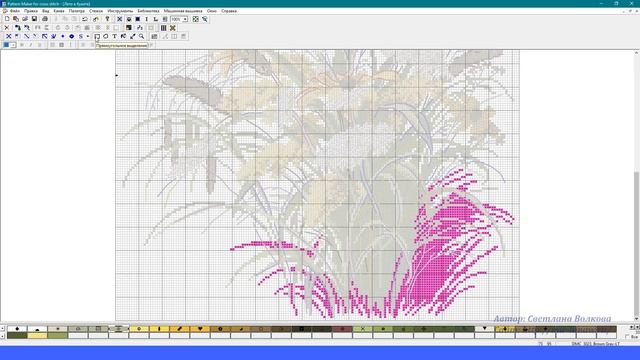This screenshot has height=360, width=640.
Task: Select the magnifier zoom tool in stitch toolbar
Action: [x=142, y=36]
